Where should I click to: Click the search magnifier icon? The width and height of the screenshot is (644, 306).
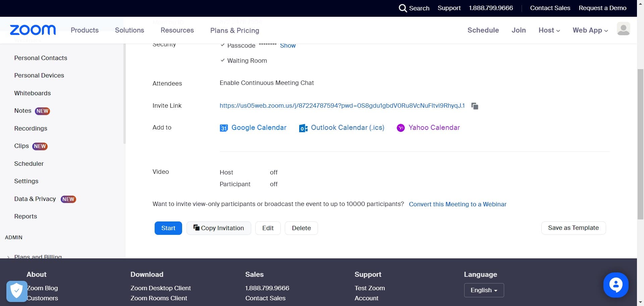click(x=402, y=8)
